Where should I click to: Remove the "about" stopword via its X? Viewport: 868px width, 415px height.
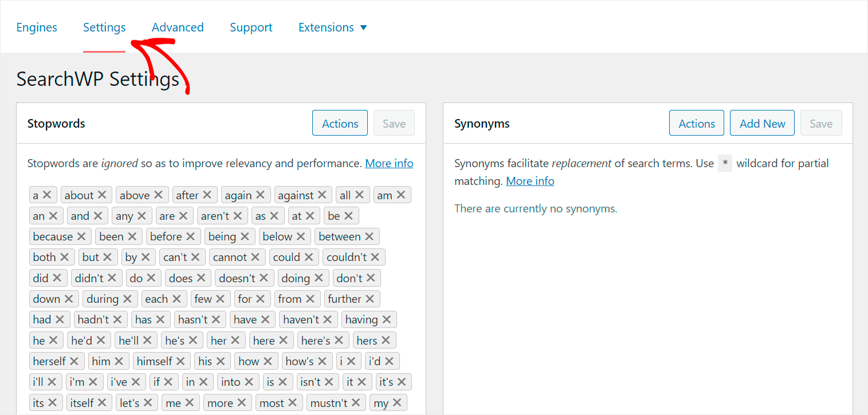[x=102, y=195]
